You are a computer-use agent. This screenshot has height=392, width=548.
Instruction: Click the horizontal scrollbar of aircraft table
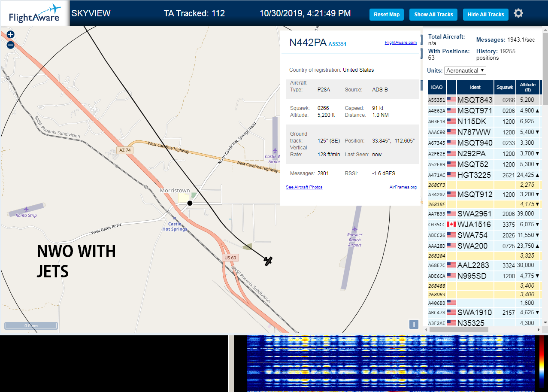tap(458, 330)
